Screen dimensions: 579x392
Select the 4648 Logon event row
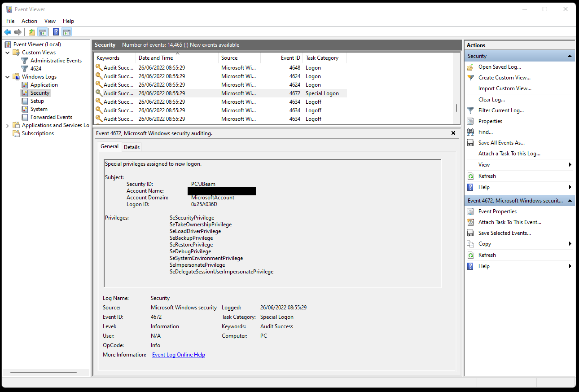tap(220, 68)
